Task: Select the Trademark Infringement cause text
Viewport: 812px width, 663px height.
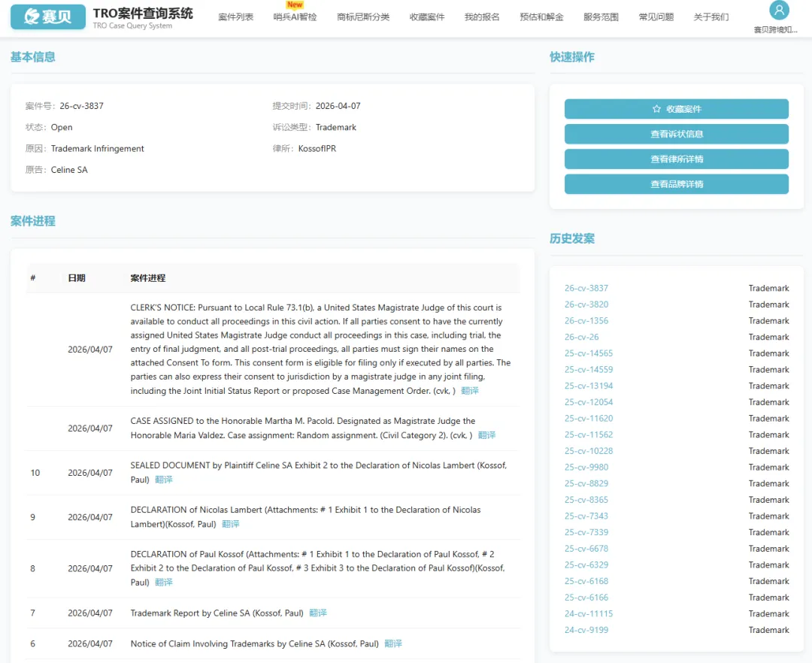Action: [x=97, y=149]
